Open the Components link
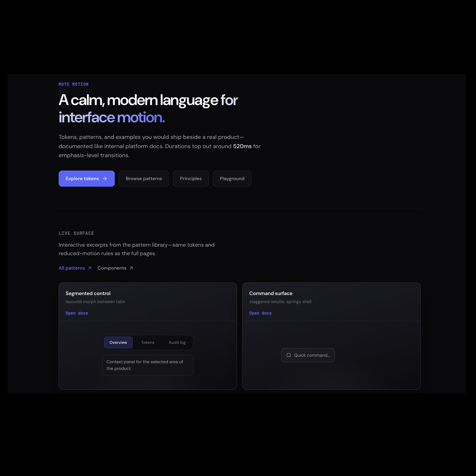 [115, 268]
